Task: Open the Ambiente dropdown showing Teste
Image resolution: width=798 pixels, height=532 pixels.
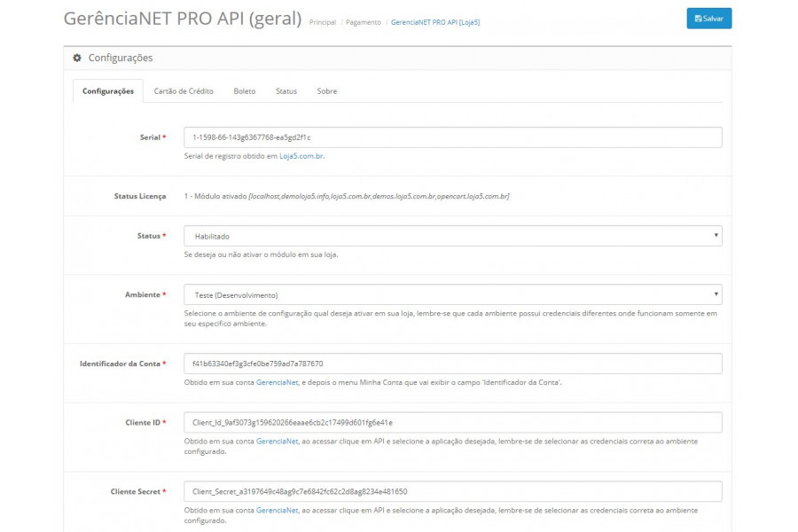Action: pyautogui.click(x=453, y=294)
